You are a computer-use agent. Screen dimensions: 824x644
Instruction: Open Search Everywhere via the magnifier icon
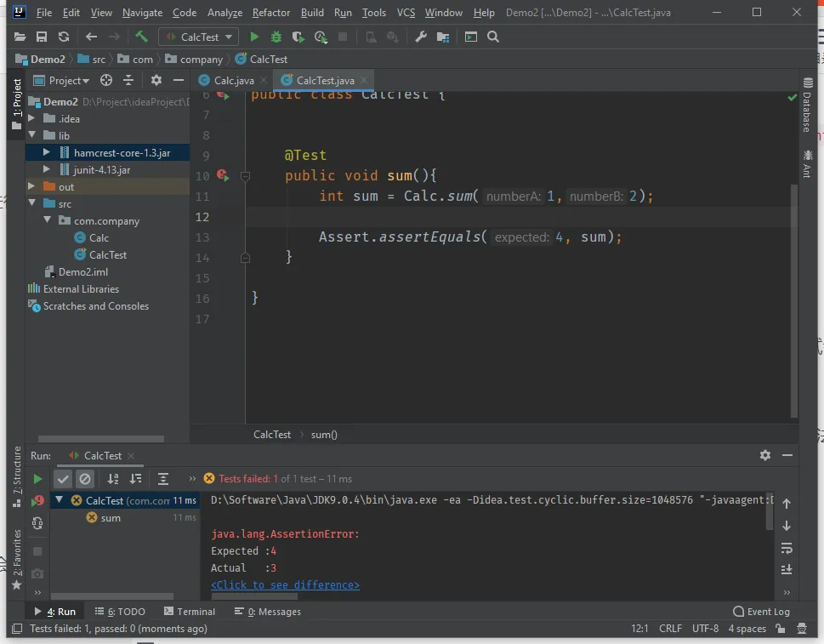tap(493, 37)
